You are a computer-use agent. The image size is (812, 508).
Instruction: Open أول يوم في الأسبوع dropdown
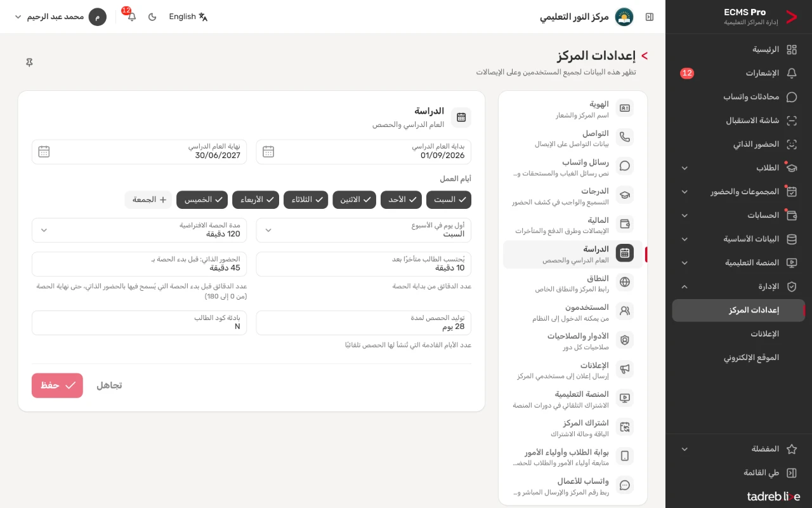tap(363, 230)
